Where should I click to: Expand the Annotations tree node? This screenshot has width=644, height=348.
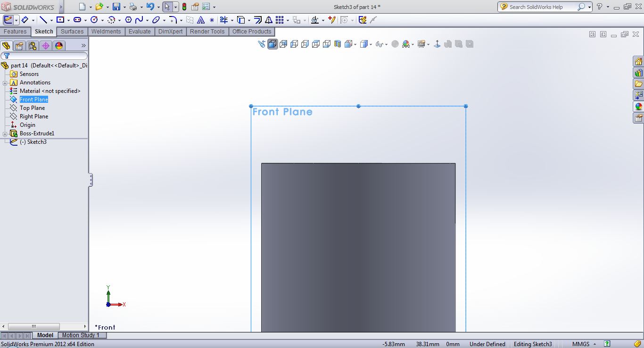click(x=5, y=83)
